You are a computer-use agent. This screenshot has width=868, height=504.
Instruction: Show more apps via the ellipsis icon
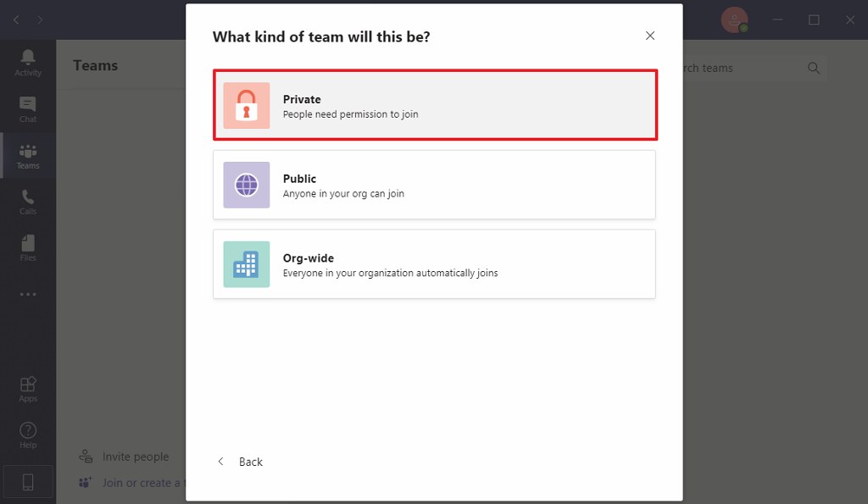click(x=28, y=294)
